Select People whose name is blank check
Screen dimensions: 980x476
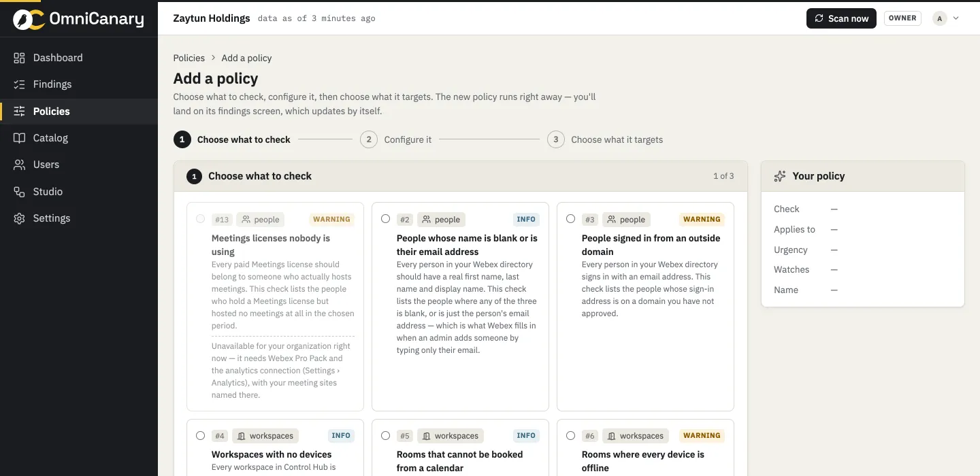pyautogui.click(x=385, y=219)
